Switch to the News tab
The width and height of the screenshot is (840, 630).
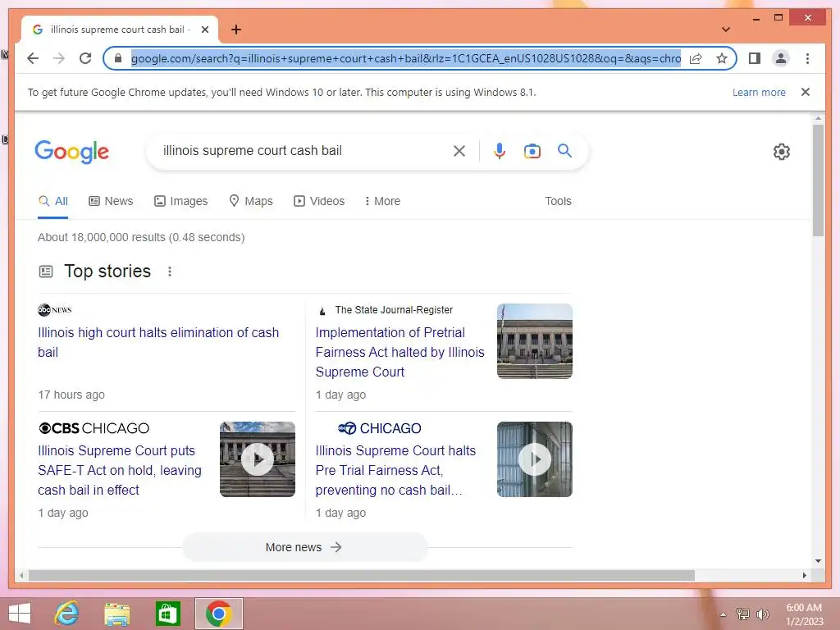tap(111, 202)
